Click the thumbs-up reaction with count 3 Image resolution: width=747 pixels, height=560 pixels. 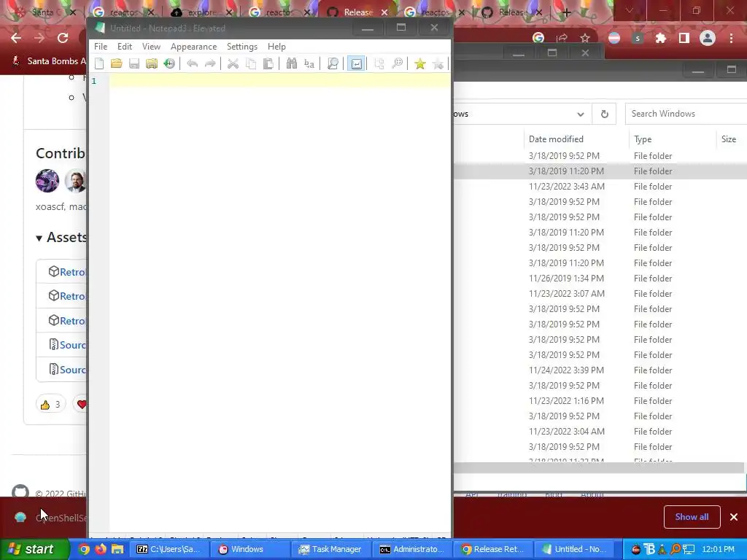tap(51, 404)
